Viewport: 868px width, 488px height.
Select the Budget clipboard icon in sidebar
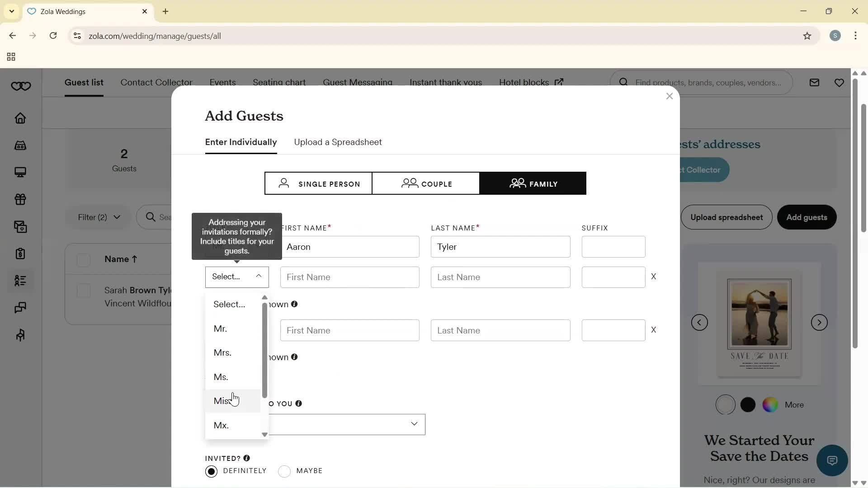point(21,254)
